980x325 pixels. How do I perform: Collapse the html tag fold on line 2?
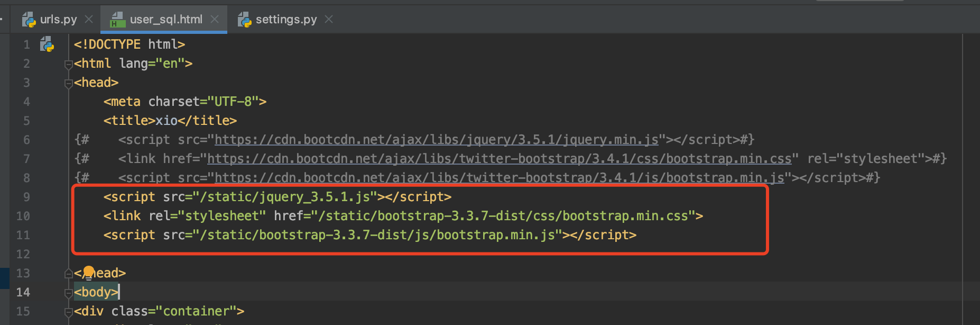[x=68, y=64]
